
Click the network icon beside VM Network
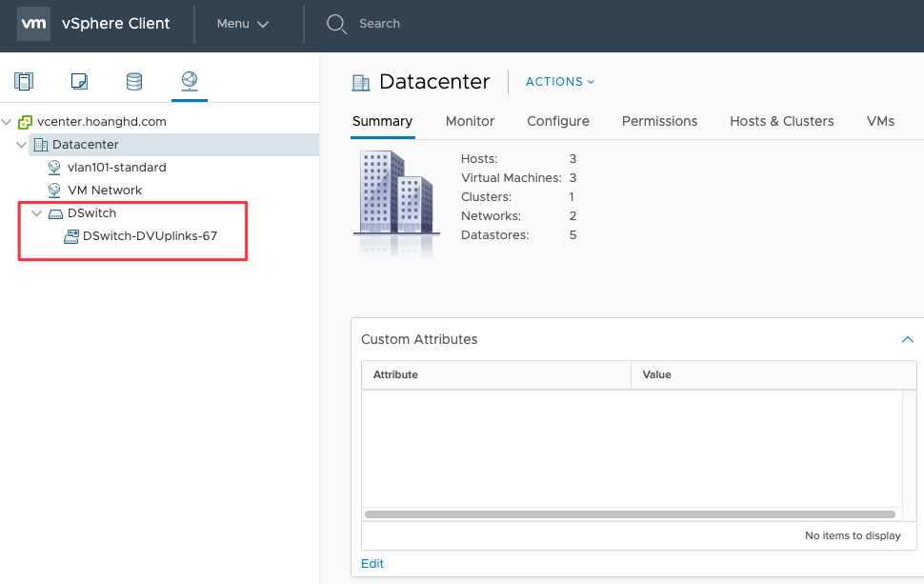coord(54,191)
